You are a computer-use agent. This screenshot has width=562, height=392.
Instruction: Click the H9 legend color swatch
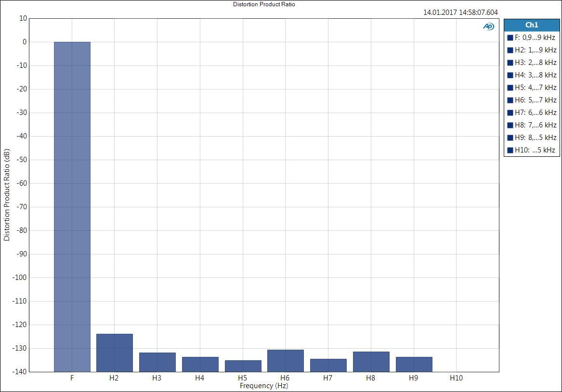coord(510,138)
